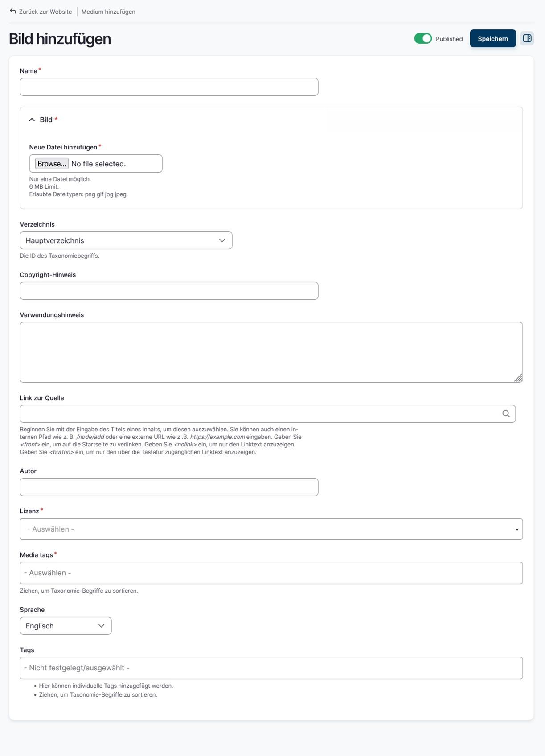This screenshot has width=545, height=756.
Task: Go back via Zurück zur Website link
Action: click(x=45, y=12)
